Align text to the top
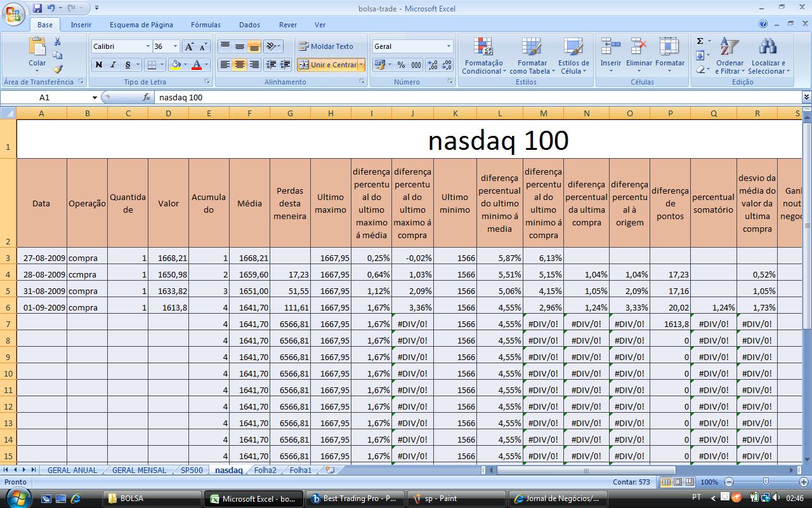Viewport: 812px width, 508px height. coord(225,46)
